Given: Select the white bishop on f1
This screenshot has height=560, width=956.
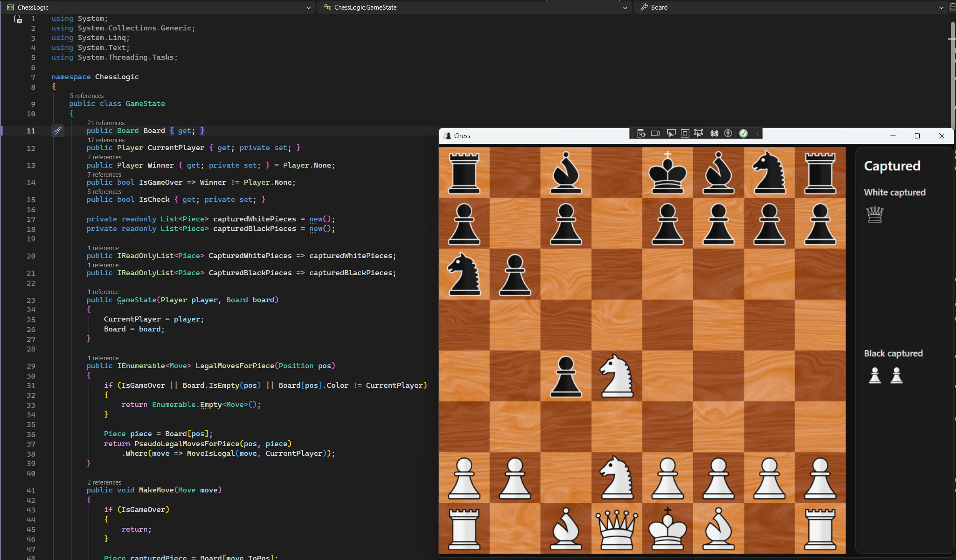Looking at the screenshot, I should tap(718, 528).
